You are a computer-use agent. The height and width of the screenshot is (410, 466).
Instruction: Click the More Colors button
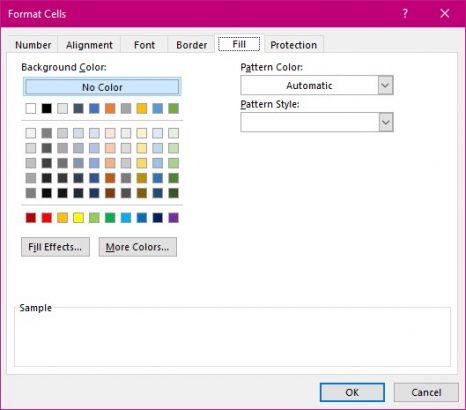138,247
